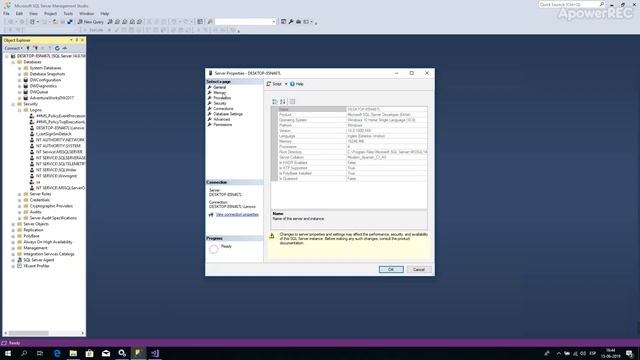Open the notification center icon
This screenshot has height=360, width=640.
[629, 353]
